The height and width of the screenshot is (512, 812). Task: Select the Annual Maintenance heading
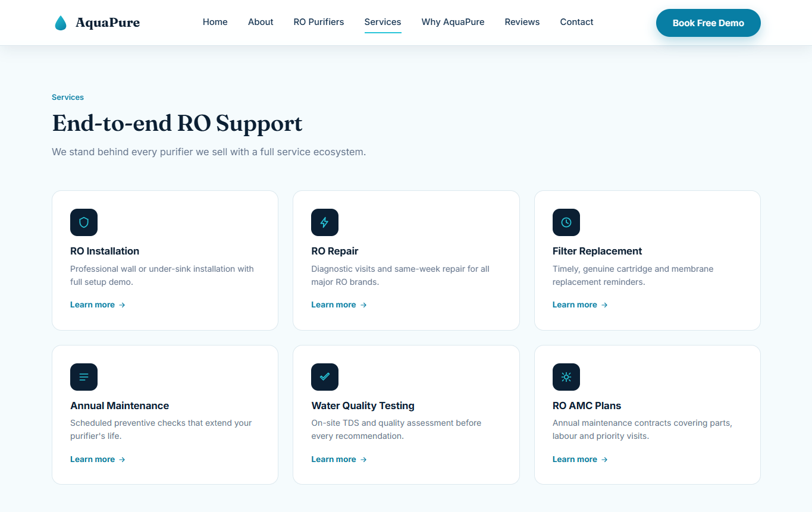coord(120,406)
